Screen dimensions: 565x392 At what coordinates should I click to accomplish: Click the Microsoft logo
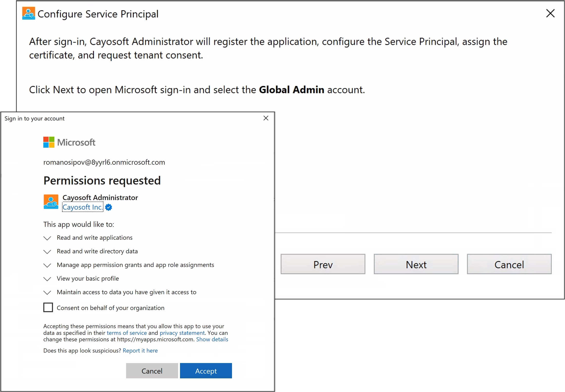[69, 142]
